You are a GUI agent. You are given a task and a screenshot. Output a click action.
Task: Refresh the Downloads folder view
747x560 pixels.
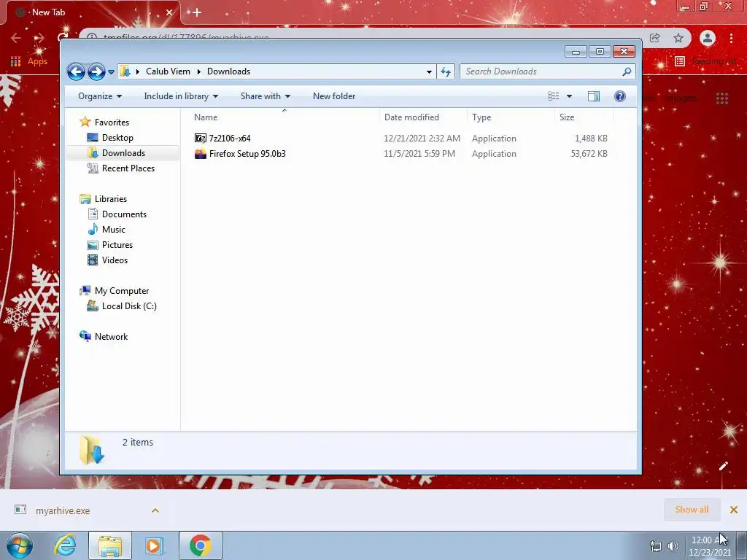click(x=446, y=71)
